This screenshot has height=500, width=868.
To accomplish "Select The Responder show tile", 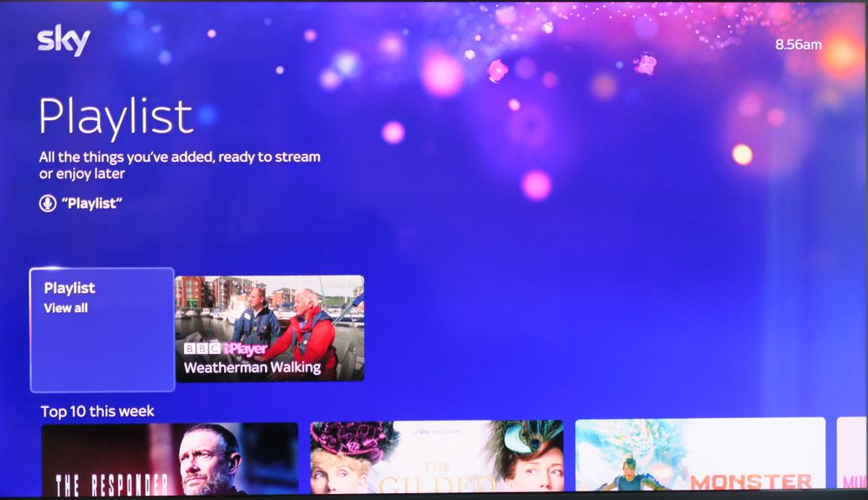I will pyautogui.click(x=169, y=457).
